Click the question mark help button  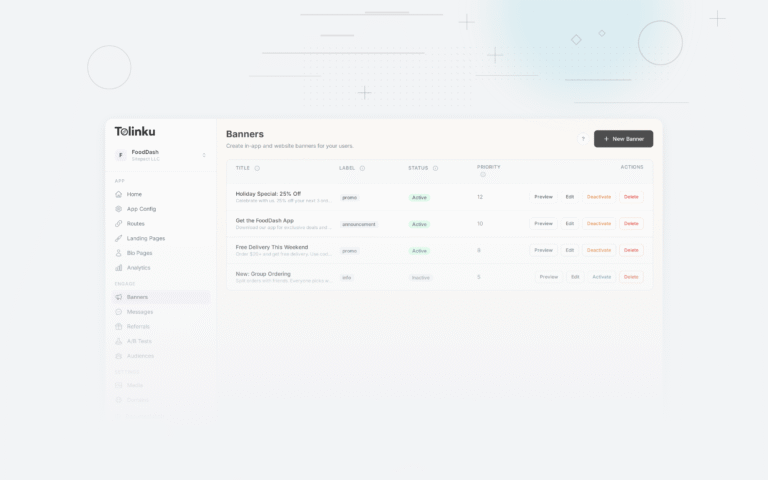coord(583,139)
